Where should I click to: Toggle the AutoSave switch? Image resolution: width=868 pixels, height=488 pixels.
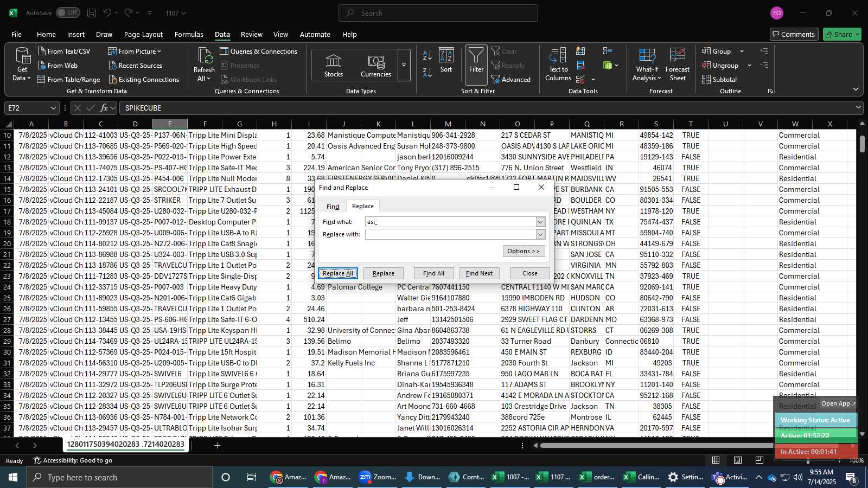click(68, 12)
